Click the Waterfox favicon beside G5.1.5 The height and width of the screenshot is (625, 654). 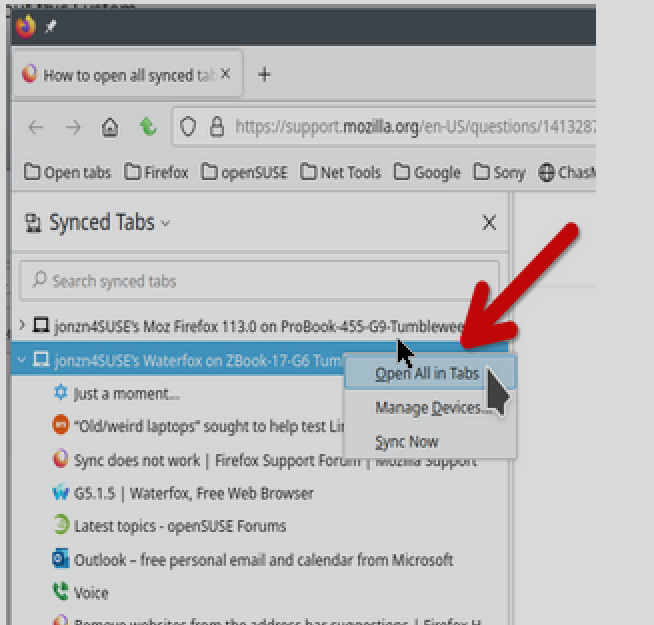(x=61, y=493)
